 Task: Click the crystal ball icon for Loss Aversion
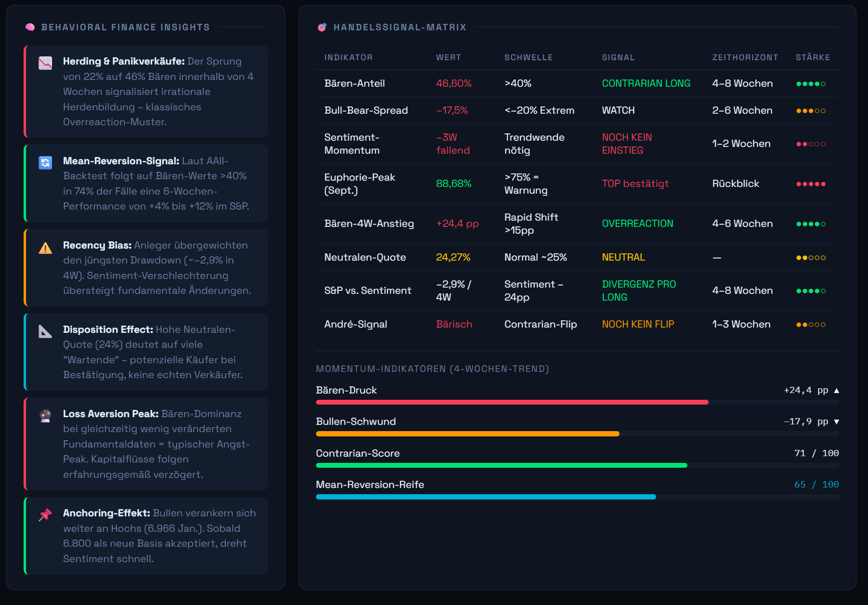45,416
